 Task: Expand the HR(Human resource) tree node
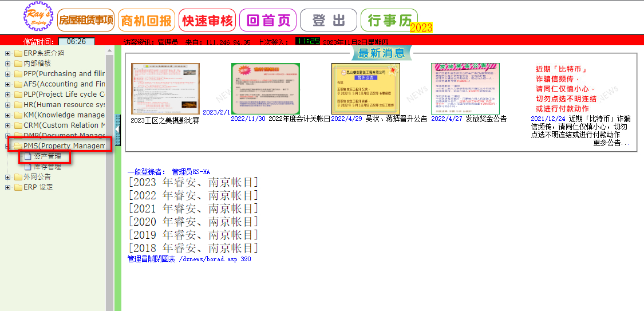7,105
